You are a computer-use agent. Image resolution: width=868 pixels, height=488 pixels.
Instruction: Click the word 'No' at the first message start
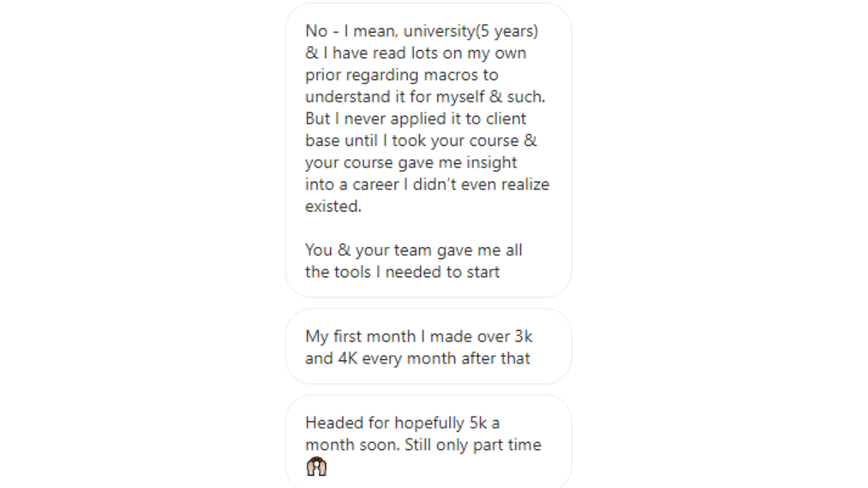pos(315,31)
